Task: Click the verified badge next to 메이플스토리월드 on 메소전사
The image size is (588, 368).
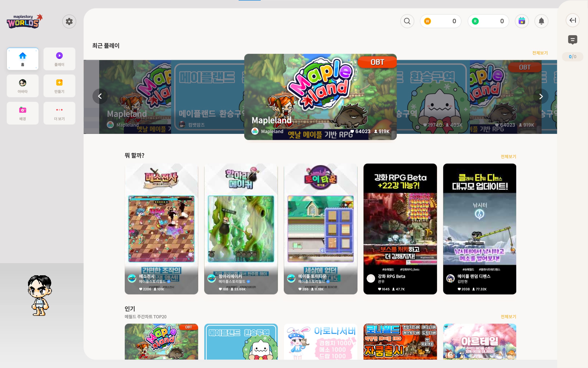Action: pyautogui.click(x=169, y=281)
